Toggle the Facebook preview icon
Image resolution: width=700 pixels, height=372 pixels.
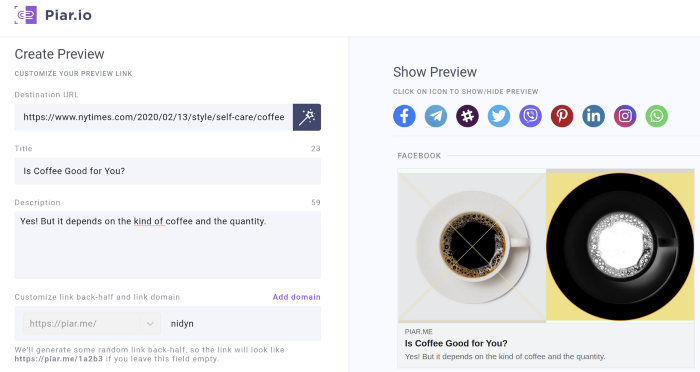404,116
